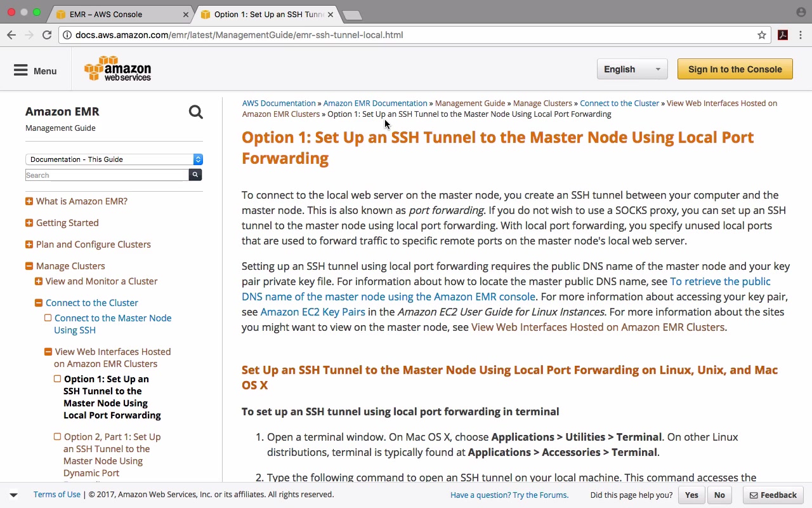The height and width of the screenshot is (508, 812).
Task: Expand the Getting Started section
Action: 29,223
